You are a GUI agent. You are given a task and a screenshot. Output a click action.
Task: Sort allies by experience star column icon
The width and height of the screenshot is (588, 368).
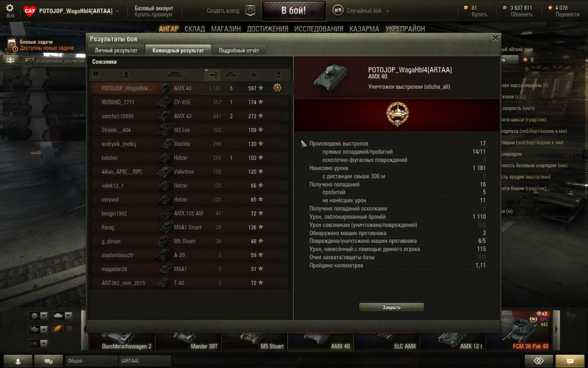[x=253, y=75]
